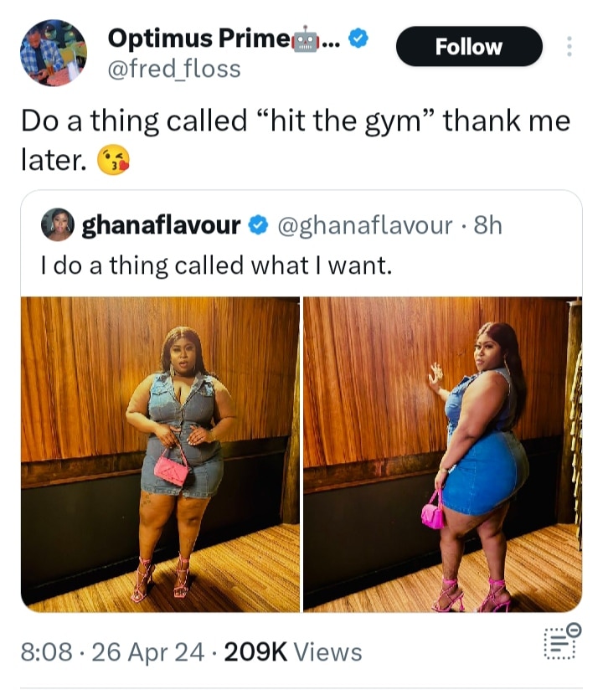Click the verified badge beside Optimus Prime
Viewport: 603px width, 700px height.
pos(358,38)
